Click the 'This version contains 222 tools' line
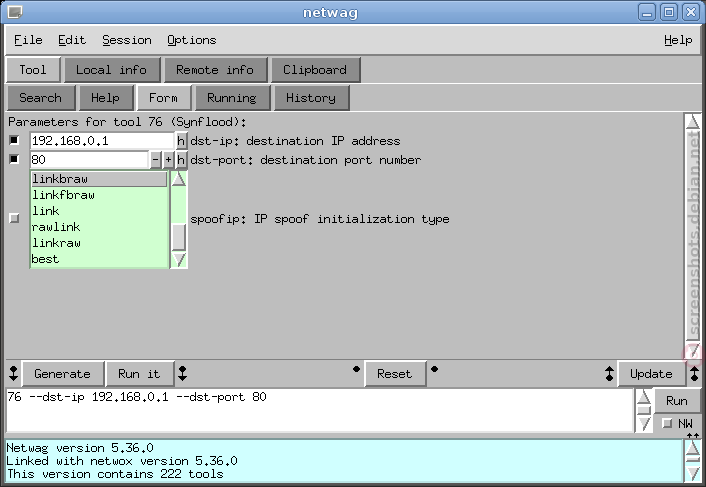This screenshot has height=487, width=706. (115, 474)
